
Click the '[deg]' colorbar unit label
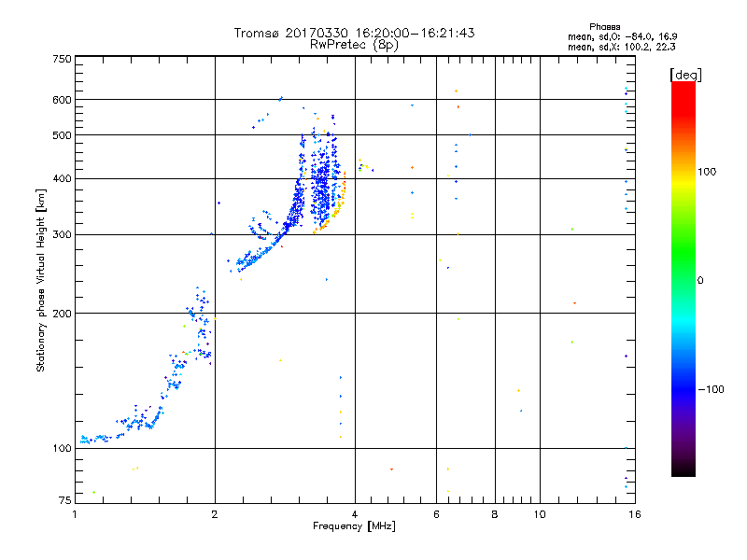click(685, 75)
